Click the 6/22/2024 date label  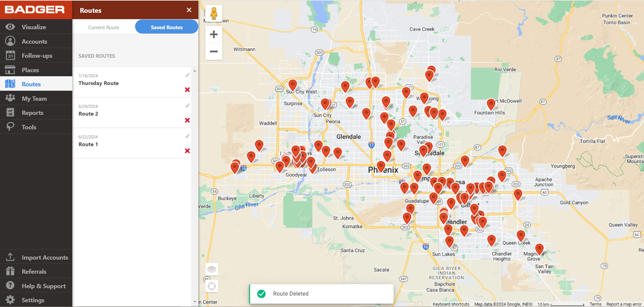88,137
